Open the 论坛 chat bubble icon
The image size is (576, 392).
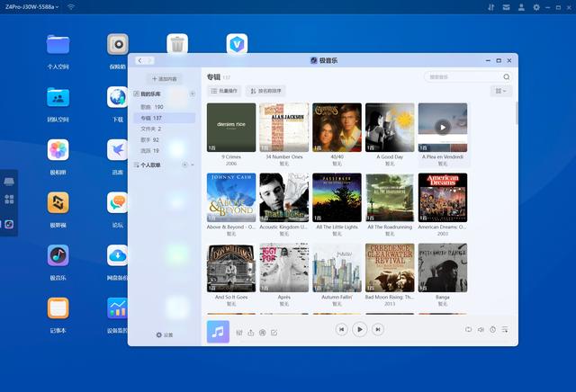point(118,202)
